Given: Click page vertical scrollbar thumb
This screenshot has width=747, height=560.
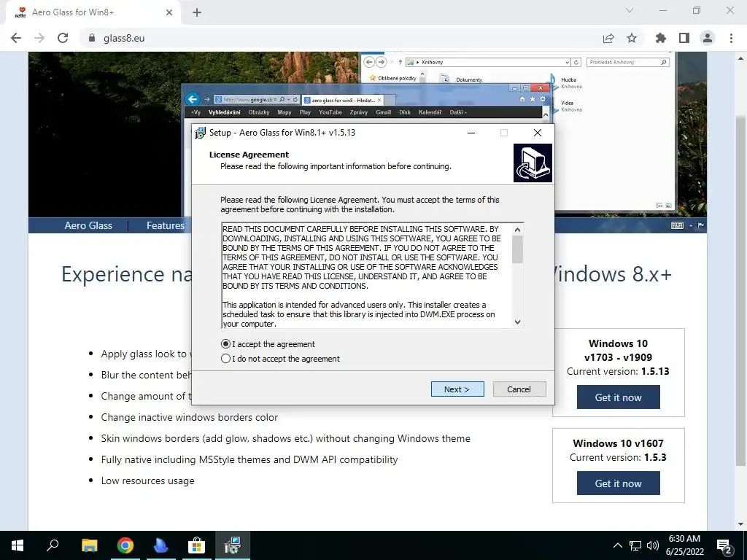Looking at the screenshot, I should click(741, 290).
